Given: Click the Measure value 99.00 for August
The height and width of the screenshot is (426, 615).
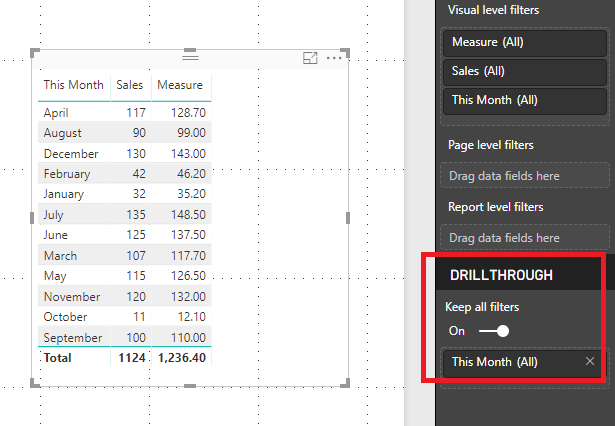Looking at the screenshot, I should click(191, 133).
